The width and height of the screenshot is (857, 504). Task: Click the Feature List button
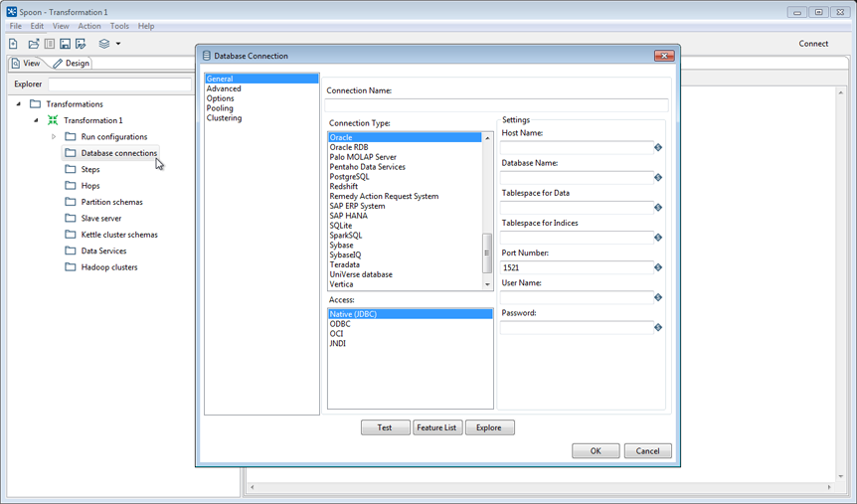point(437,427)
